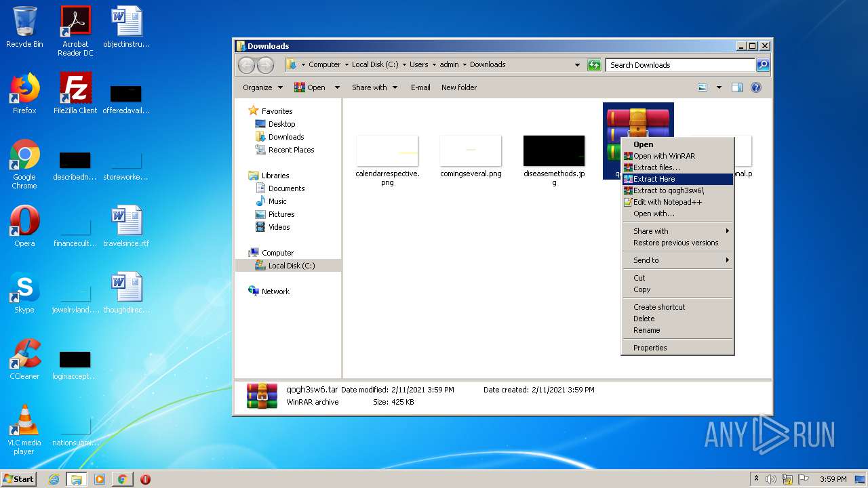868x488 pixels.
Task: Click bold Open context menu entry
Action: [677, 144]
